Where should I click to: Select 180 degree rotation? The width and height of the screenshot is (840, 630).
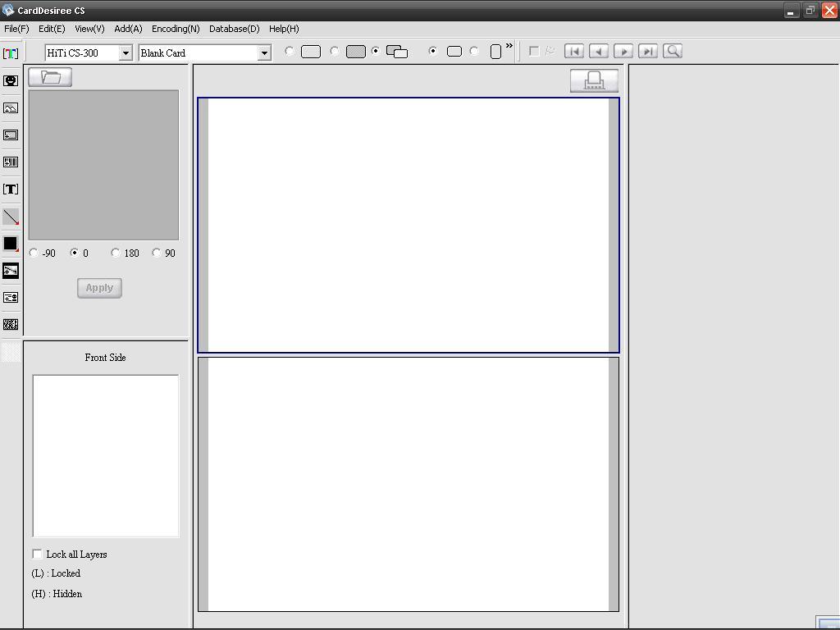[x=116, y=253]
